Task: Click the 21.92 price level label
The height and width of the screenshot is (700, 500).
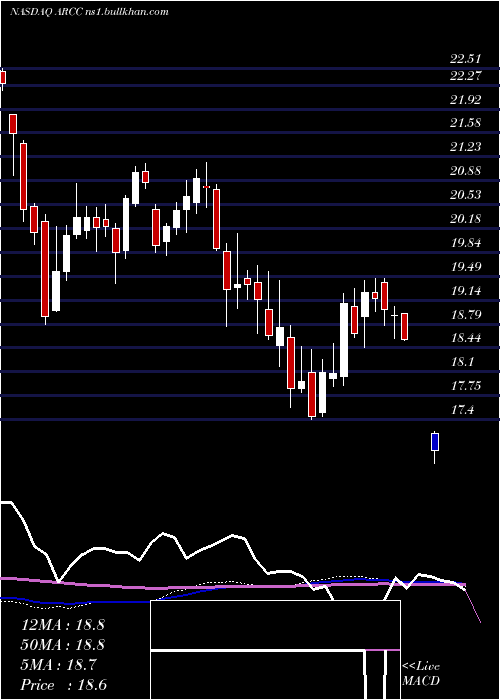Action: pos(466,100)
